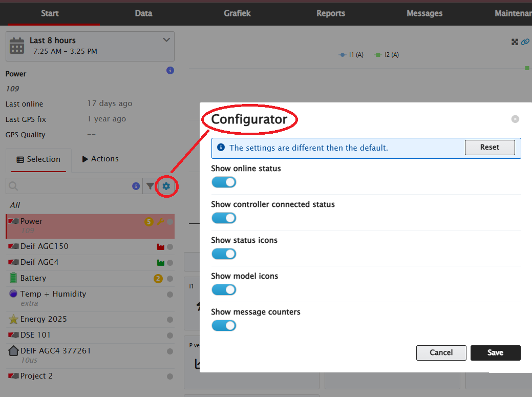Click the green factory icon on Deif AGC4
The width and height of the screenshot is (532, 397).
[x=160, y=263]
